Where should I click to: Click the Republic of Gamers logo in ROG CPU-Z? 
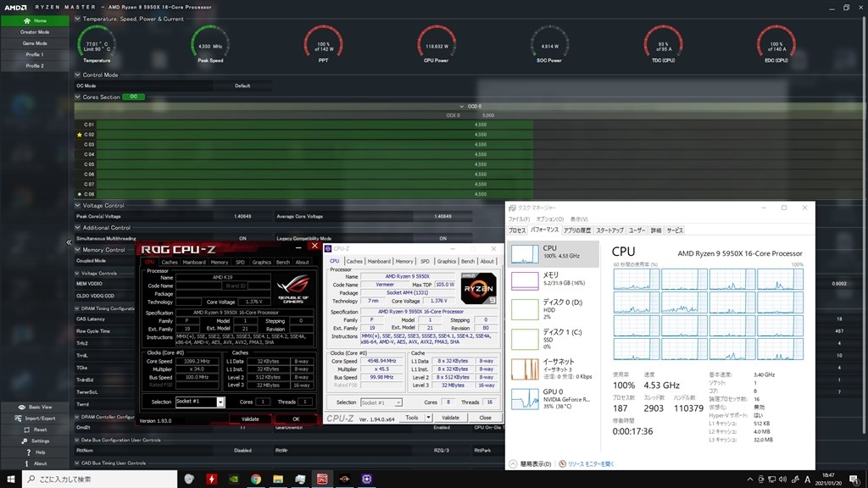[x=292, y=289]
